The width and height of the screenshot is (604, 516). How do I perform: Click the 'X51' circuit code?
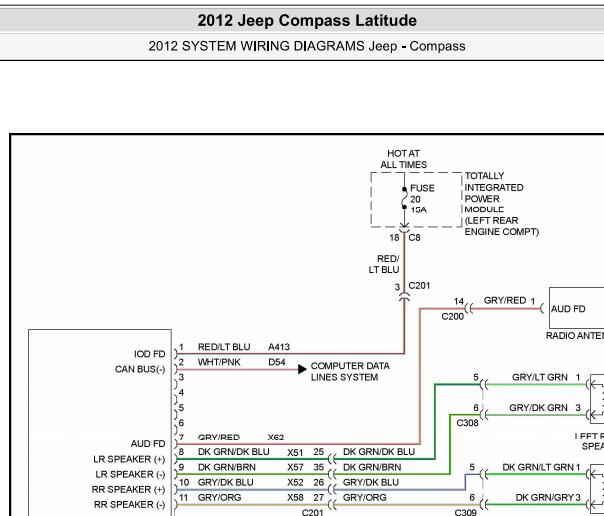click(x=295, y=452)
